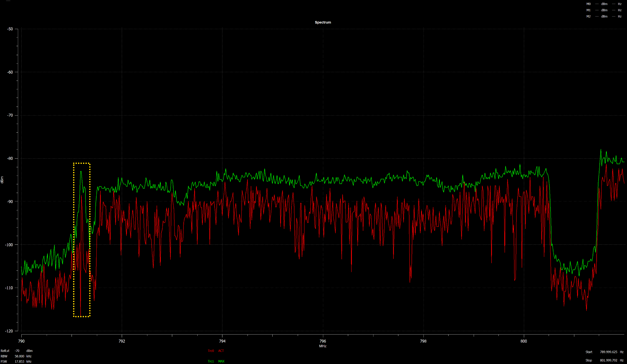The image size is (627, 364).
Task: Click the FSW 17.853 kHz value
Action: pyautogui.click(x=19, y=362)
